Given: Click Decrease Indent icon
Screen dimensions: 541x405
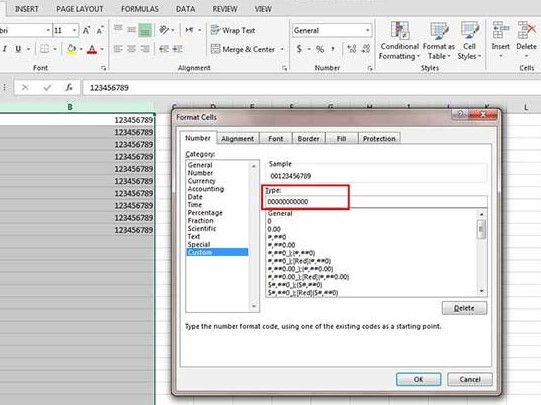Looking at the screenshot, I should click(164, 49).
